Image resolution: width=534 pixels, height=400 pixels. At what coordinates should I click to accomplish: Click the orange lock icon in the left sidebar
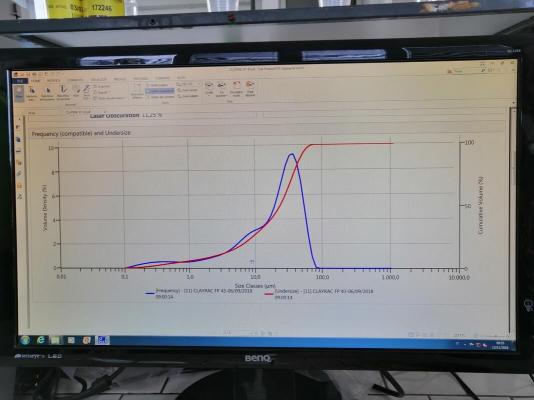[19, 186]
